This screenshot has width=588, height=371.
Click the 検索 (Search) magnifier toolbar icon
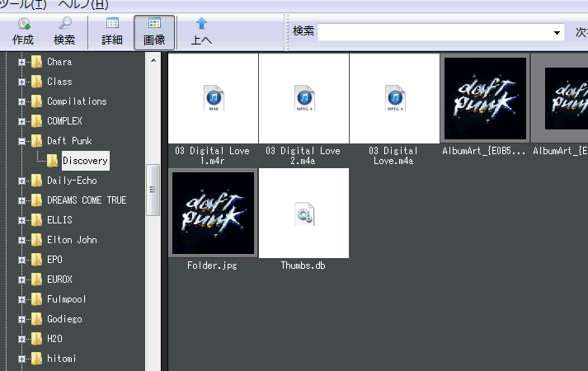[x=64, y=32]
